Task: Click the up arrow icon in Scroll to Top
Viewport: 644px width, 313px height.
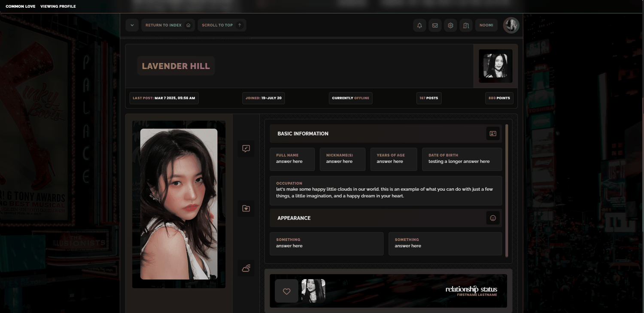Action: [240, 25]
